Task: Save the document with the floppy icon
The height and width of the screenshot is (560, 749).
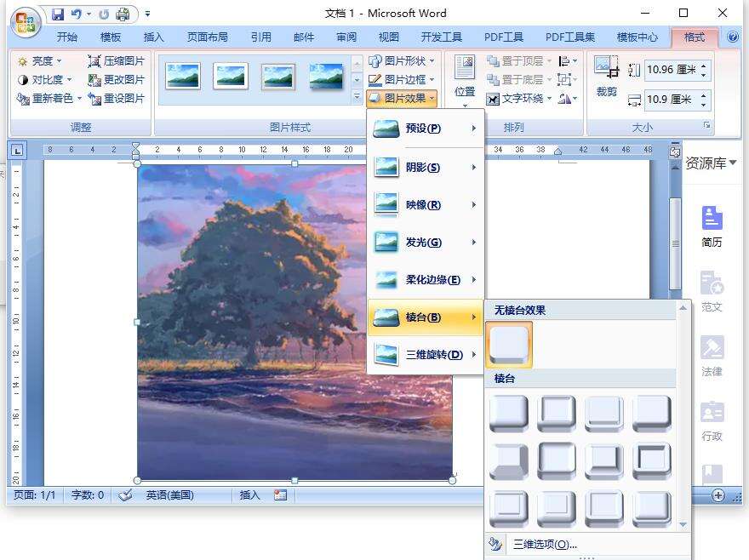Action: (x=58, y=14)
